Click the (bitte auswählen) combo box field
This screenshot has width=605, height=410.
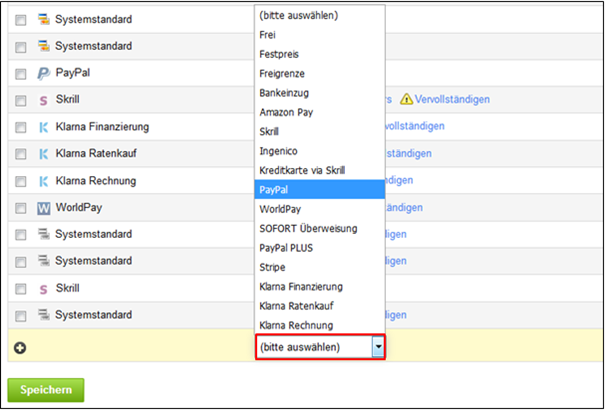320,347
